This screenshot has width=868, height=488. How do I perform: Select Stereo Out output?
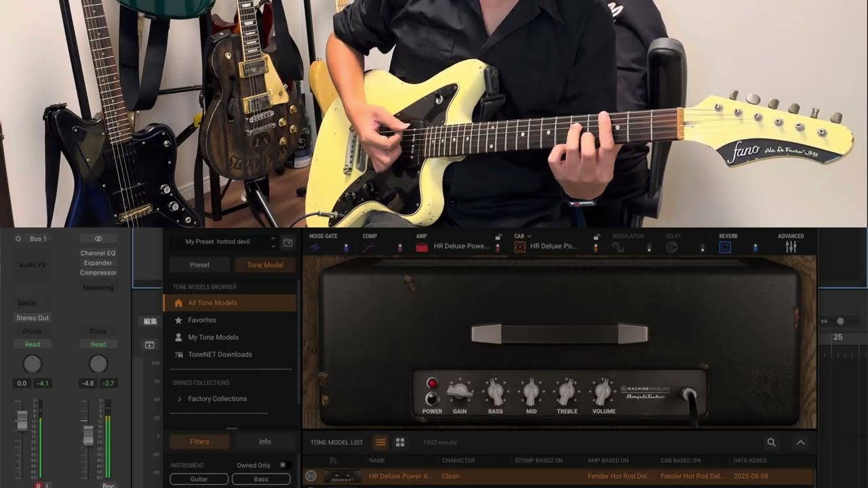(33, 318)
